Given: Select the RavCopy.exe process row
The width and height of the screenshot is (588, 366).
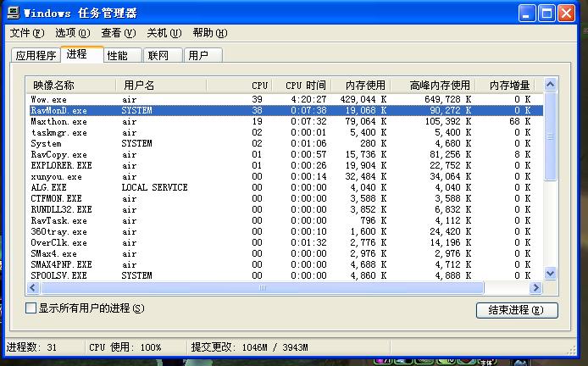Looking at the screenshot, I should click(x=285, y=154).
